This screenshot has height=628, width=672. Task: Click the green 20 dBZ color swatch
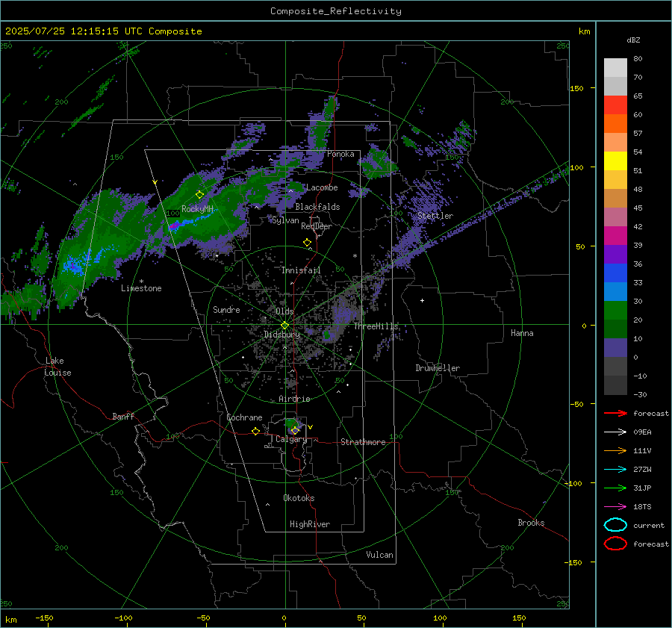(x=615, y=311)
